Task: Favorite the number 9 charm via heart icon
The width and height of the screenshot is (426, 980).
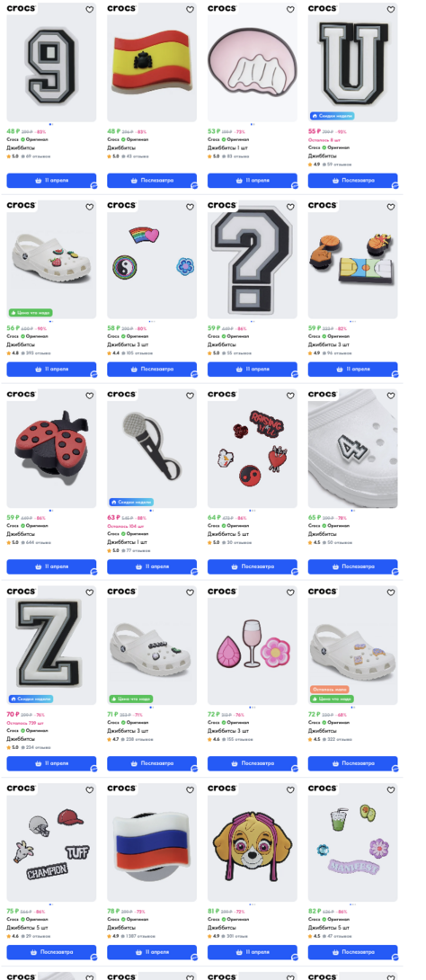Action: 89,9
